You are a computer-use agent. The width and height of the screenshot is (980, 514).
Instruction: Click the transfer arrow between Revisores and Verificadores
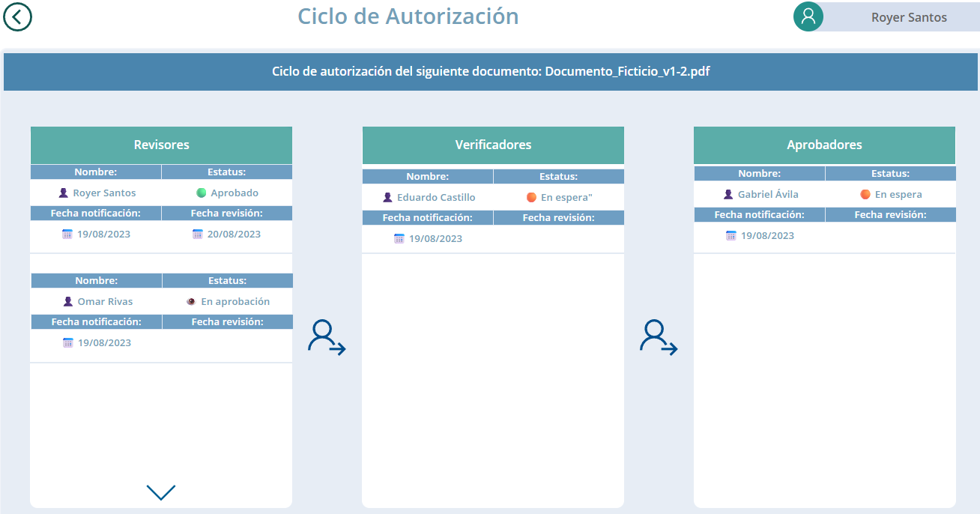coord(327,337)
